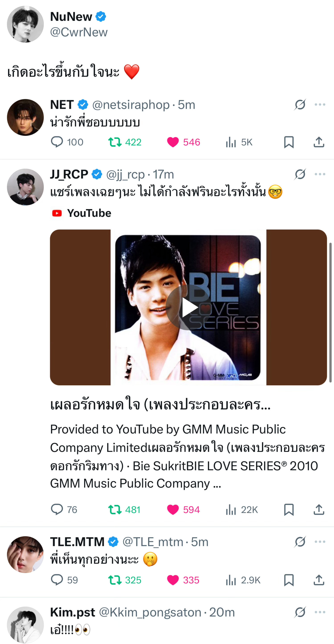Open NuNew's profile picture
This screenshot has width=334, height=644.
tap(25, 24)
